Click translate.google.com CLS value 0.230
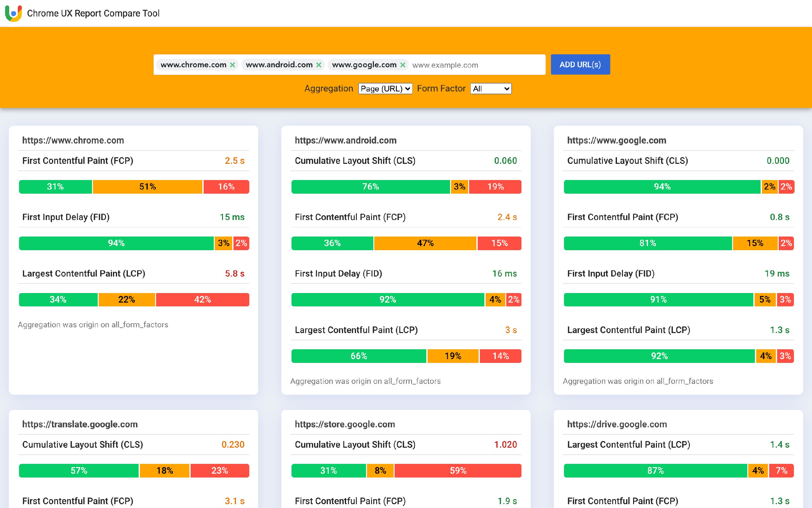The width and height of the screenshot is (812, 508). 233,445
